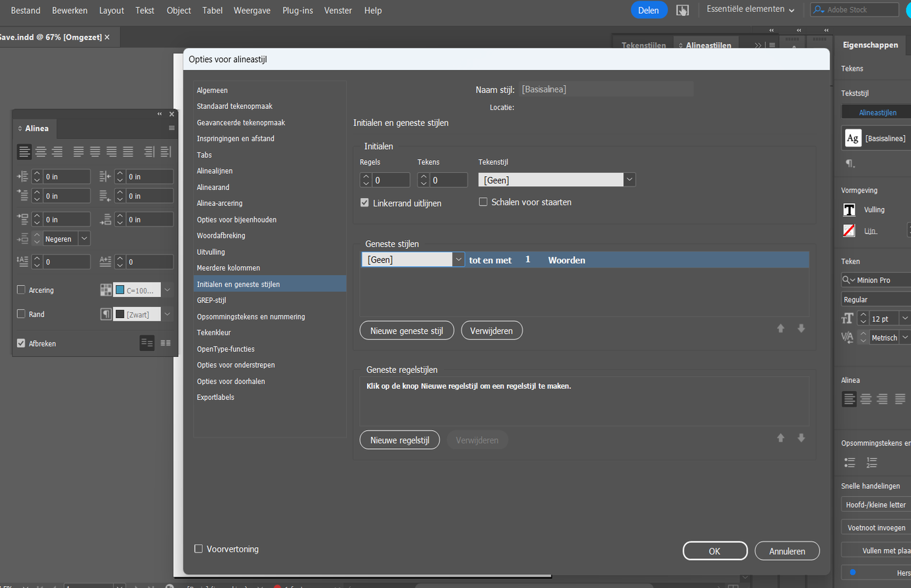Image resolution: width=911 pixels, height=588 pixels.
Task: Click Annuleren to cancel dialog
Action: click(x=787, y=551)
